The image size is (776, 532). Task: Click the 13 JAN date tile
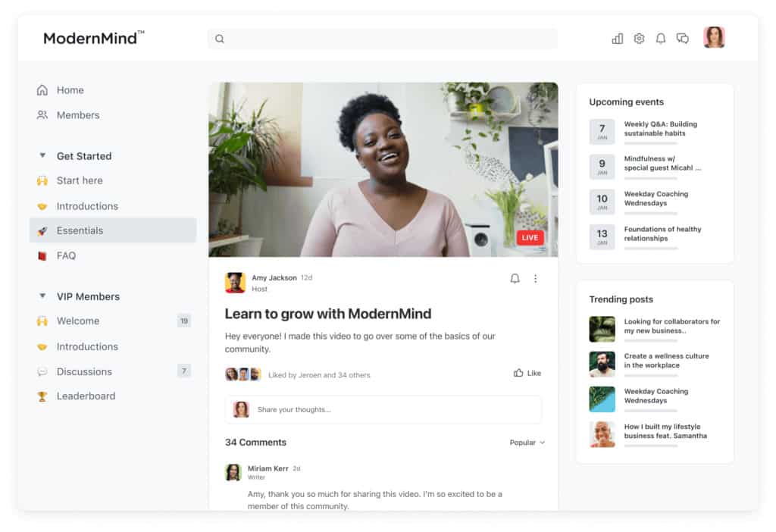coord(602,237)
